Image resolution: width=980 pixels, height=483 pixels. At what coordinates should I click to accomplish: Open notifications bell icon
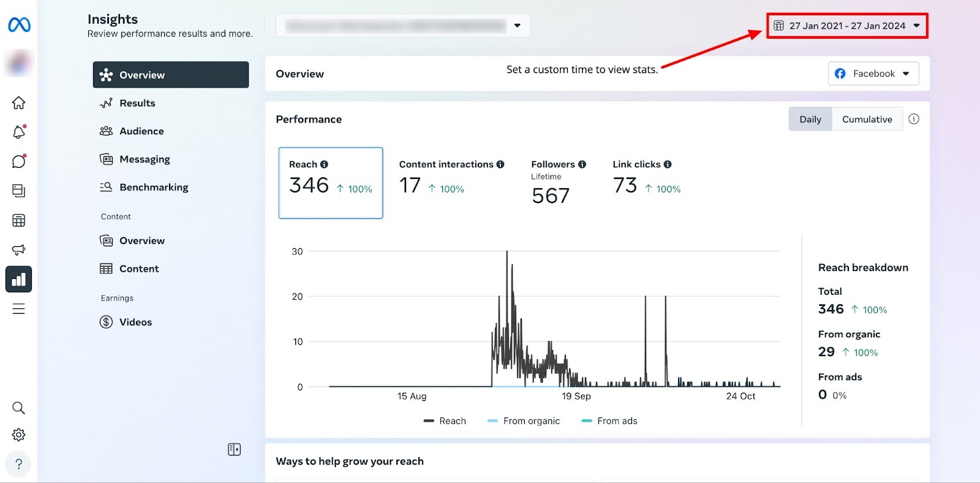click(19, 132)
